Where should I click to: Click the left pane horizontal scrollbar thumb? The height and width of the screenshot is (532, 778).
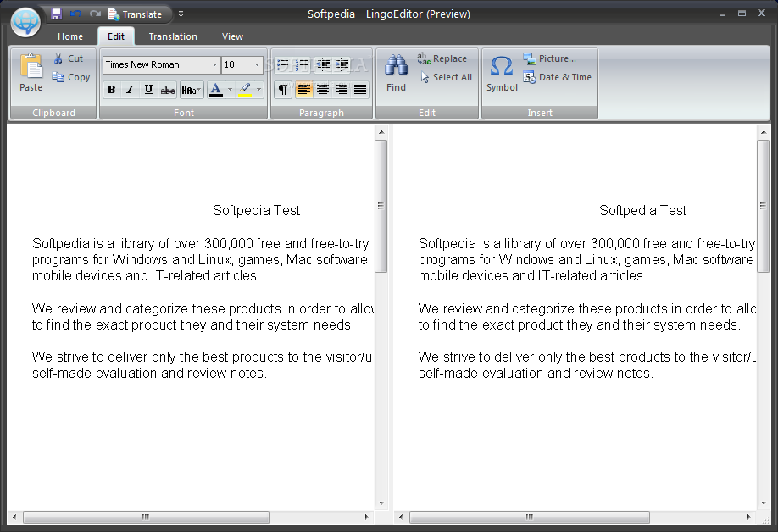point(146,517)
